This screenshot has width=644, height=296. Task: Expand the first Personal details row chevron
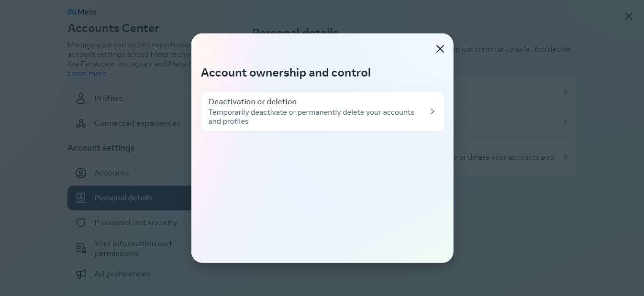click(x=566, y=92)
